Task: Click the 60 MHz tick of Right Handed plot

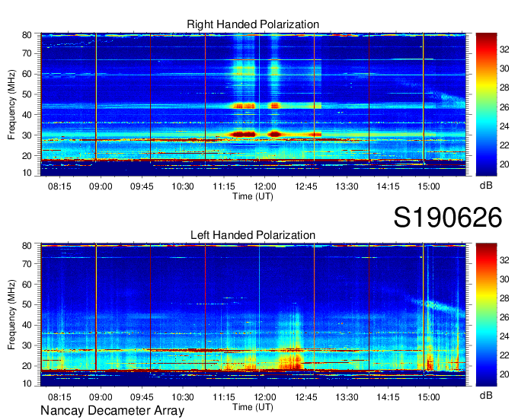Action: (27, 74)
